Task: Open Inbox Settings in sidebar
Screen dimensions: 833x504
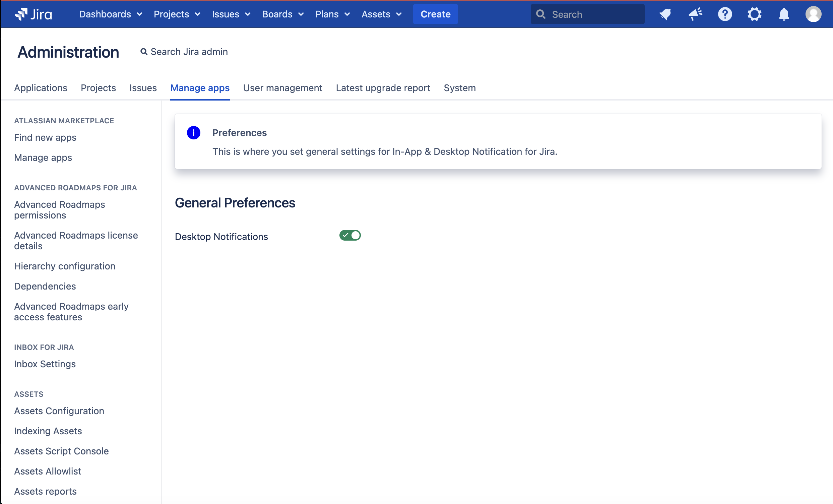Action: pyautogui.click(x=45, y=364)
